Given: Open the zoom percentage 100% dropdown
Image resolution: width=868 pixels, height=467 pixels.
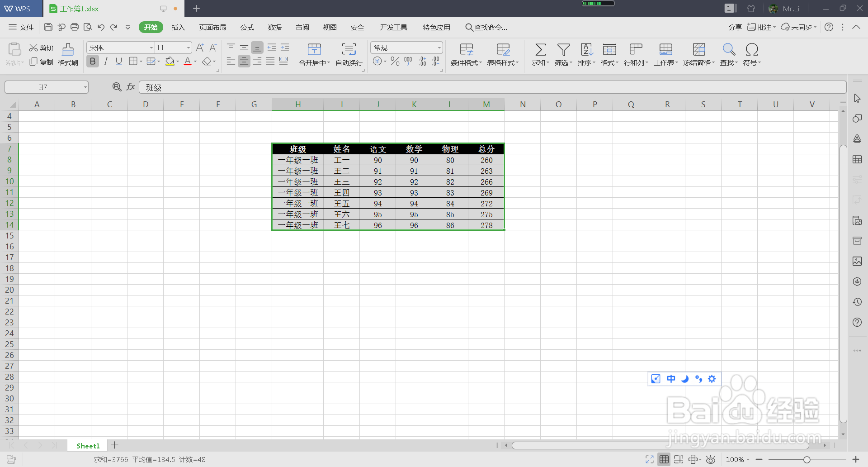Looking at the screenshot, I should (738, 459).
